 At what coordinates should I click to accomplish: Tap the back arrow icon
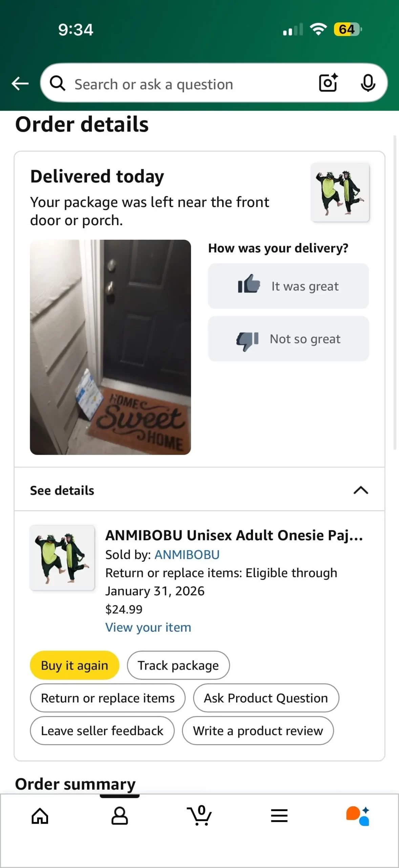point(20,83)
